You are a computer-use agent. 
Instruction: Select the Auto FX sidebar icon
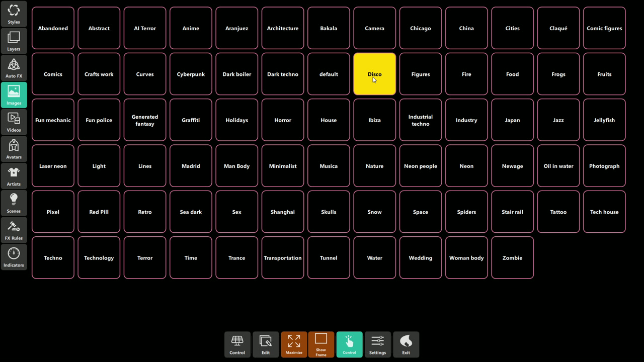click(x=14, y=68)
